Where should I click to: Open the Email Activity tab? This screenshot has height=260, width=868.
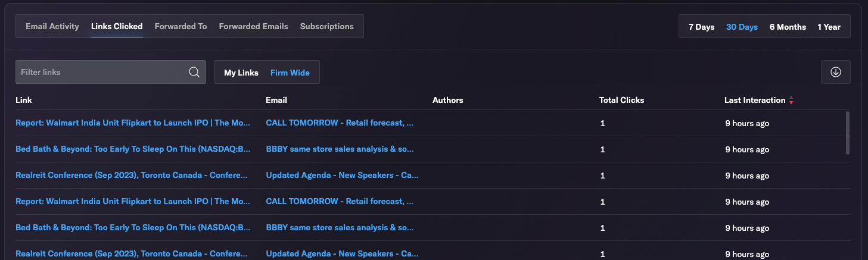(52, 26)
